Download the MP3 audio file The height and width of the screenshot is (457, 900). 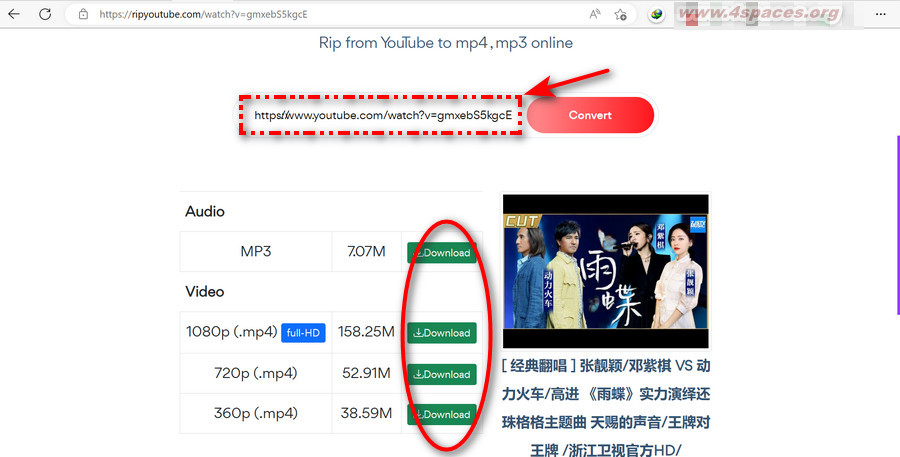click(x=441, y=253)
